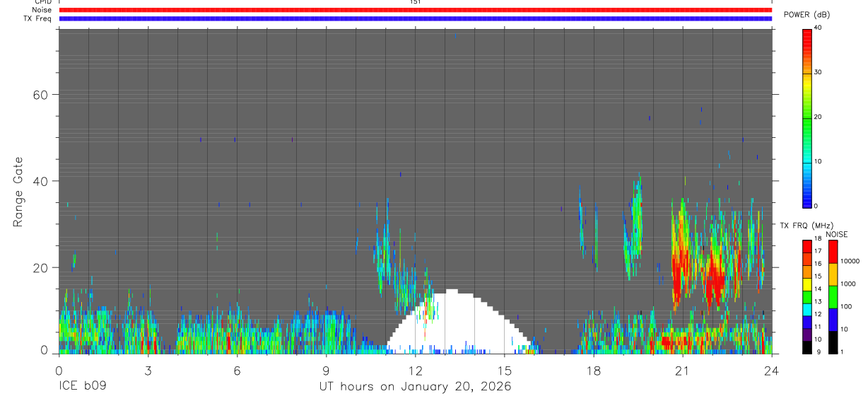Click the noise color legend bar
Viewport: 868px width, 401px height.
coord(833,297)
